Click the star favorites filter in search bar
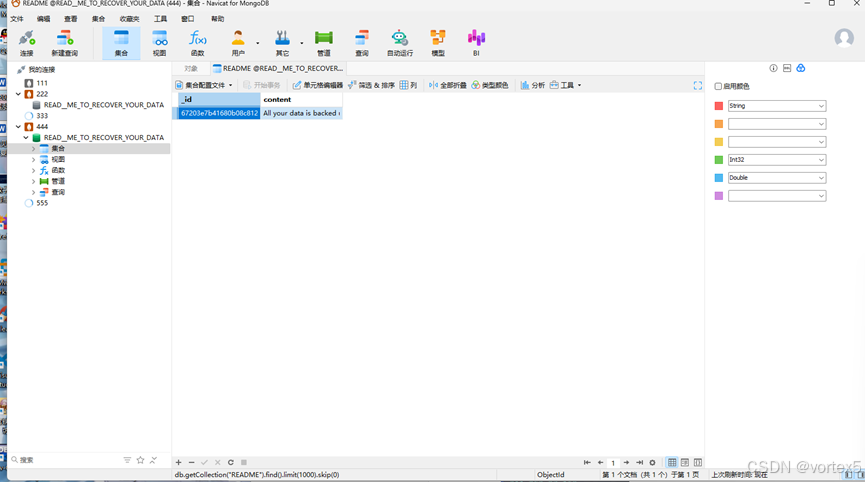Viewport: 865px width, 482px height. point(140,459)
